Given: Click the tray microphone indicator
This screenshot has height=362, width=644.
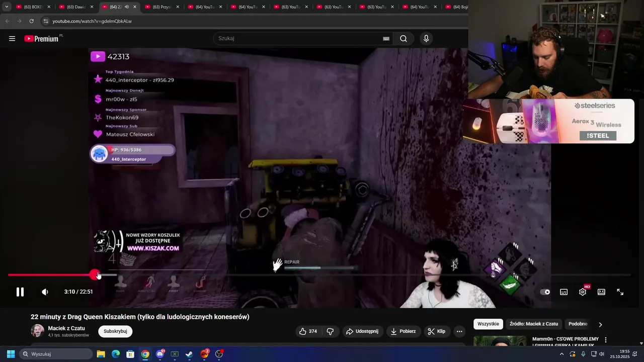Looking at the screenshot, I should (583, 354).
